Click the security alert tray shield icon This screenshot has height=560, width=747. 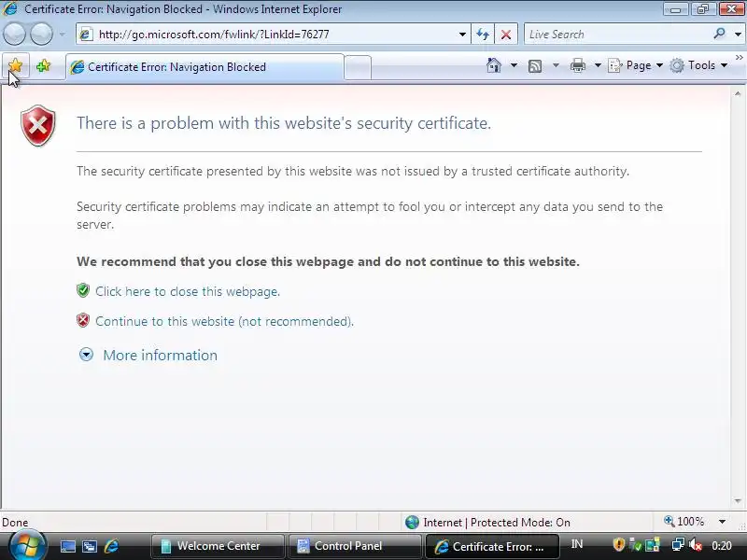618,544
